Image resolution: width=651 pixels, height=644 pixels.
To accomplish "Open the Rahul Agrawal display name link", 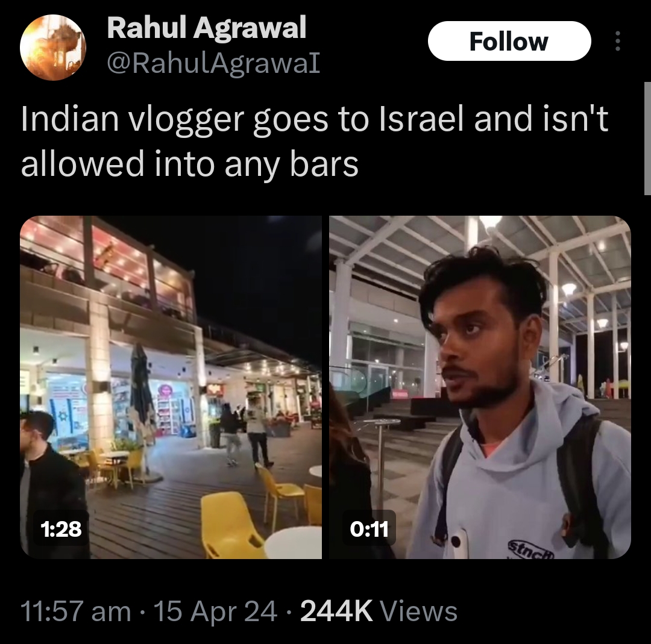I will coord(206,28).
